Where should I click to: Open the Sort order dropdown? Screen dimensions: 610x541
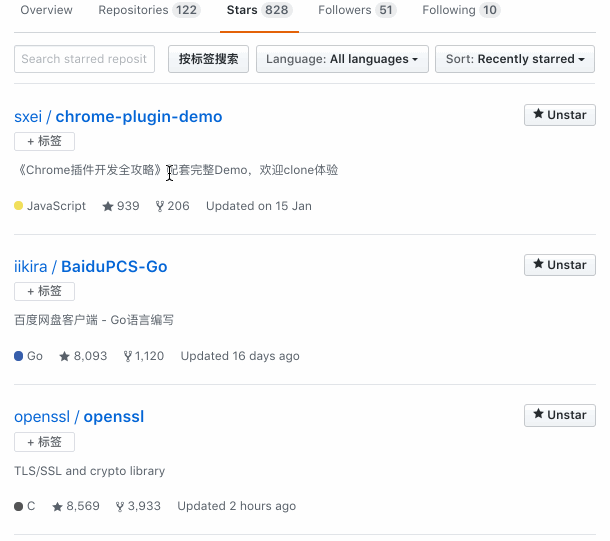(x=515, y=59)
